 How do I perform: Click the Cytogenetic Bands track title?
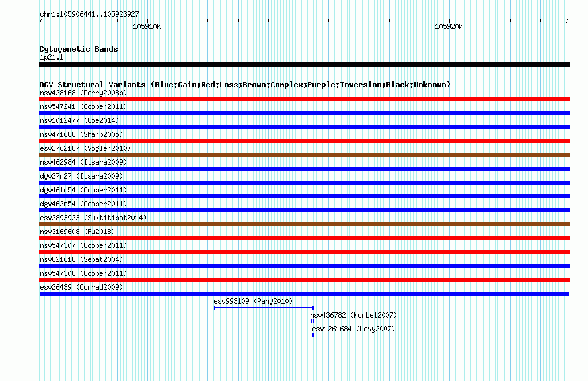[x=79, y=49]
